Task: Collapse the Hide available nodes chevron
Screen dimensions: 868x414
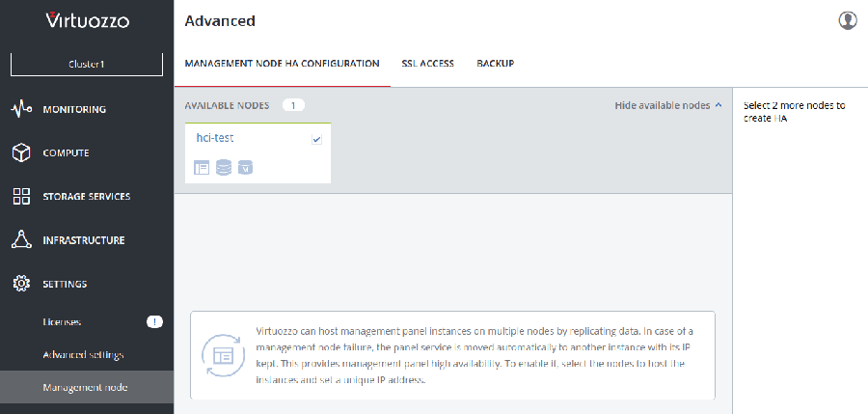Action: coord(718,105)
